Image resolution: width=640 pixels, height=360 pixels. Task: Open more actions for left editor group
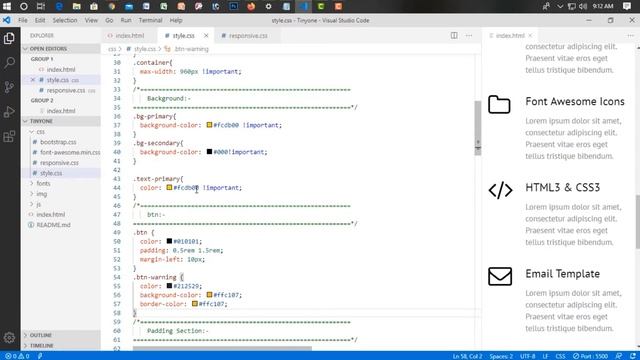tap(469, 36)
